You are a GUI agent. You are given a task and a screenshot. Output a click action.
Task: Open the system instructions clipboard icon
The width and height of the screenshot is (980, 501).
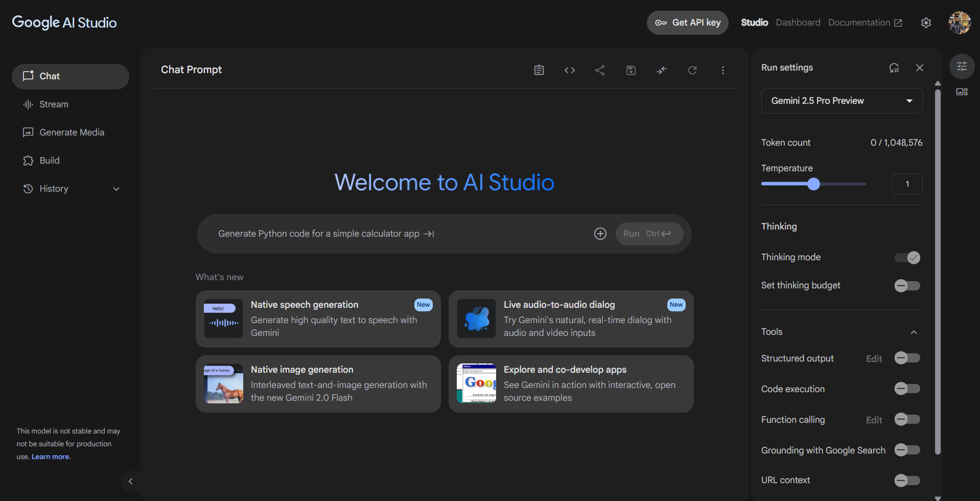539,70
